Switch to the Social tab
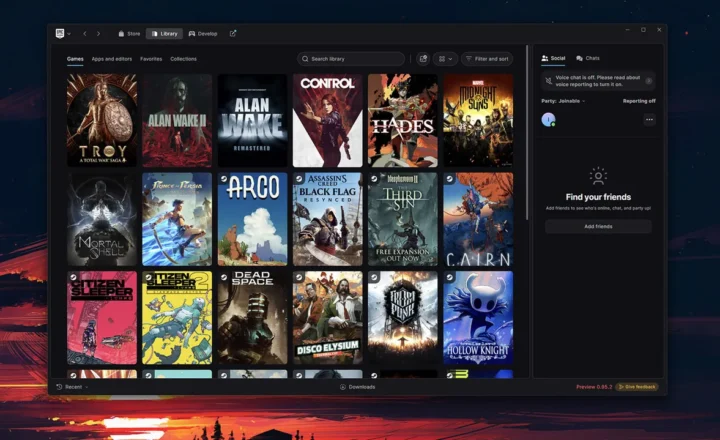The width and height of the screenshot is (720, 440). point(553,58)
